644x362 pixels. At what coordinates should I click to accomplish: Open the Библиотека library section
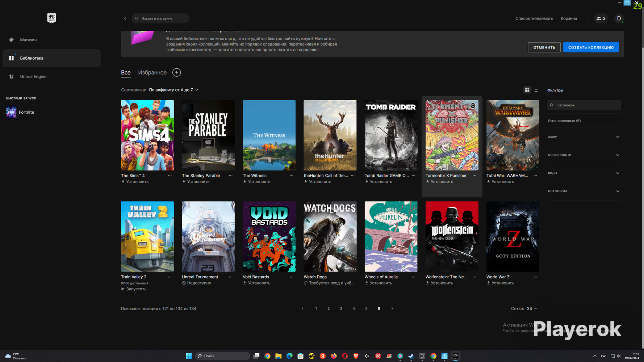[51, 58]
